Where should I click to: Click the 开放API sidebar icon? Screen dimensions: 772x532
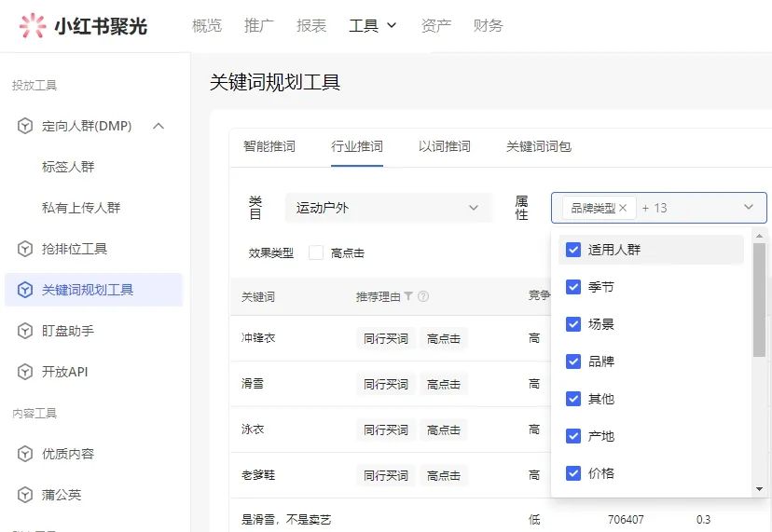25,372
